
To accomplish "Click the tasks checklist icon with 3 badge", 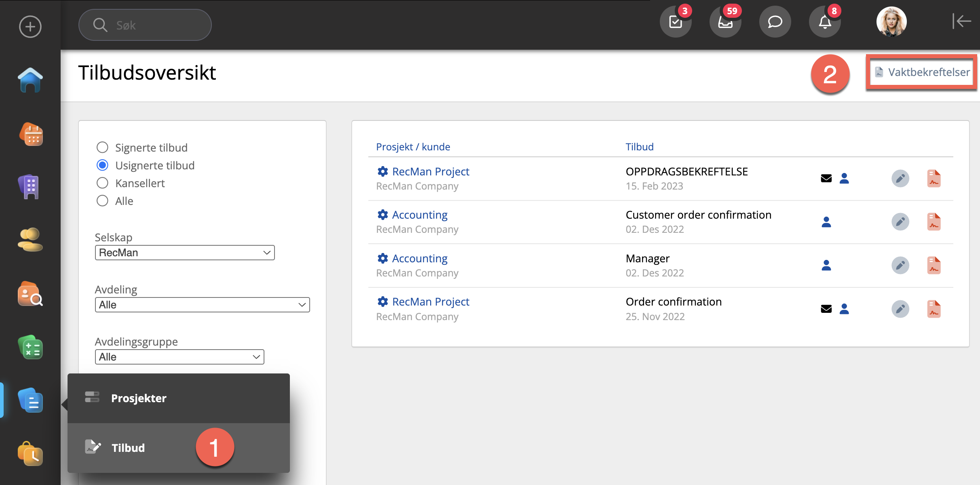I will pyautogui.click(x=676, y=22).
